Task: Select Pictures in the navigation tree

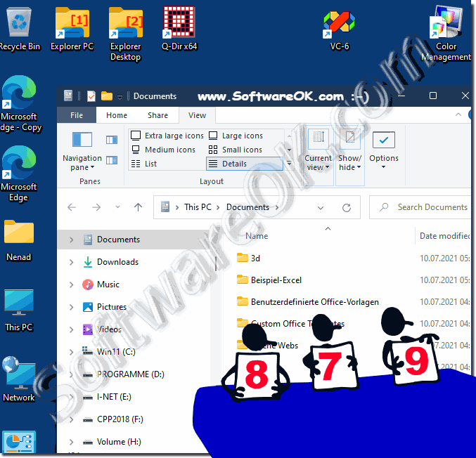Action: 112,307
